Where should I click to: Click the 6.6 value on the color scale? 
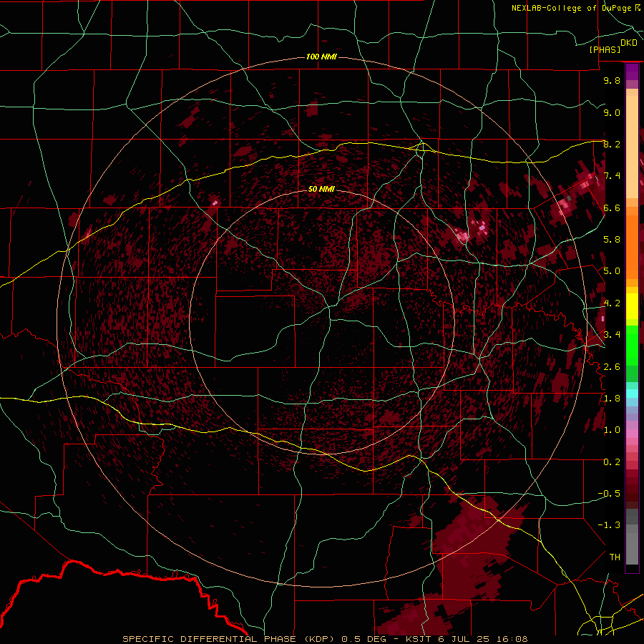(612, 208)
